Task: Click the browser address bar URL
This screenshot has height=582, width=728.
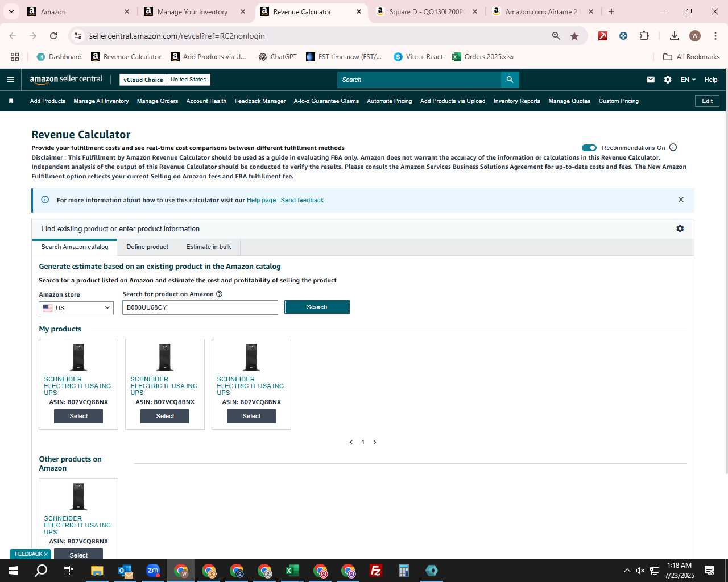Action: [177, 36]
